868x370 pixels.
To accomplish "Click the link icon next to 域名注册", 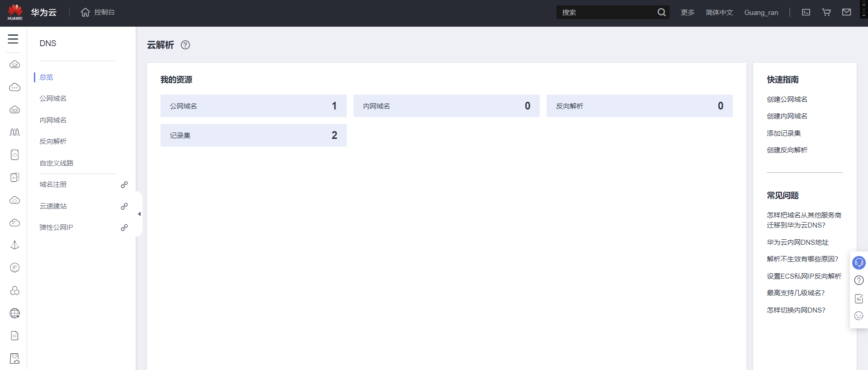I will 124,185.
